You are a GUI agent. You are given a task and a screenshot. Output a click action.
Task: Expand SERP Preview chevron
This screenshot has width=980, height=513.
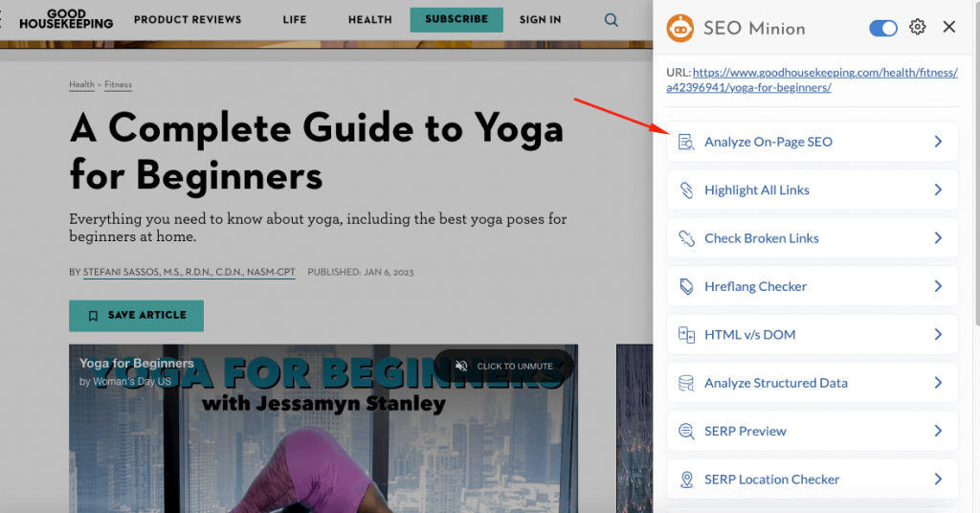click(938, 431)
